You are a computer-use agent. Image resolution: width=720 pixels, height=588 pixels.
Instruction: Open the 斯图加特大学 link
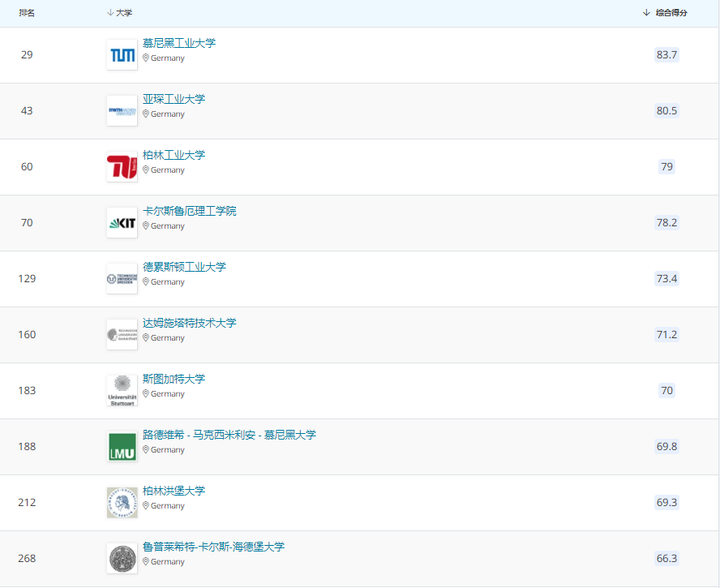point(174,379)
